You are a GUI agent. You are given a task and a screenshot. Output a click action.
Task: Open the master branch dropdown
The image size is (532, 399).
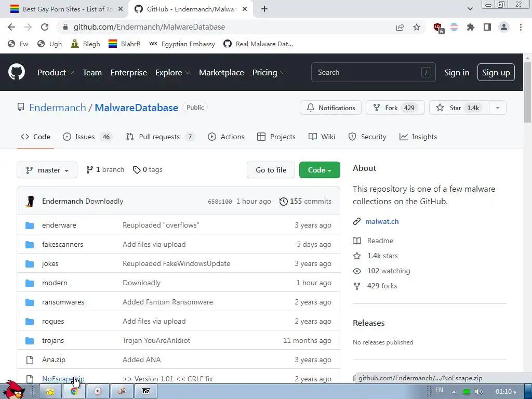click(x=47, y=170)
